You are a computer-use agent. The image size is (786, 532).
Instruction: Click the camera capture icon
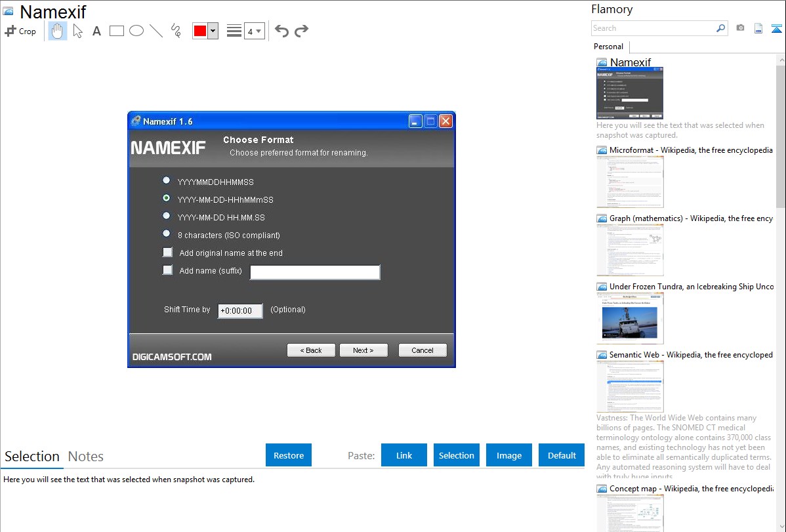740,28
